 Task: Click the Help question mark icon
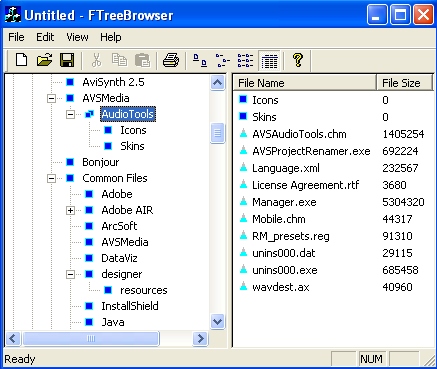pos(298,60)
